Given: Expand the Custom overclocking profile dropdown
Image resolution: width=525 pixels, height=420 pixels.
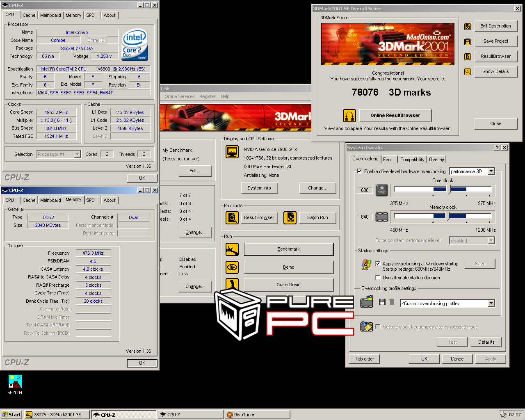Looking at the screenshot, I should click(x=491, y=304).
